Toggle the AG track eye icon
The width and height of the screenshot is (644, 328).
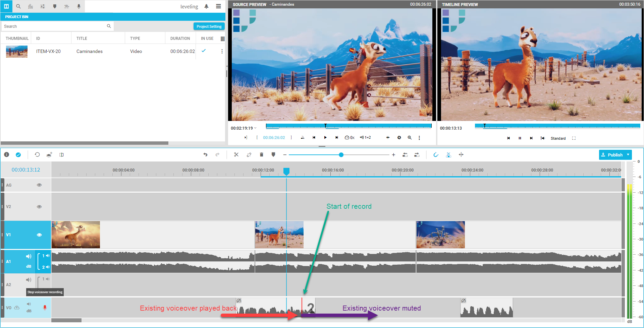click(39, 185)
